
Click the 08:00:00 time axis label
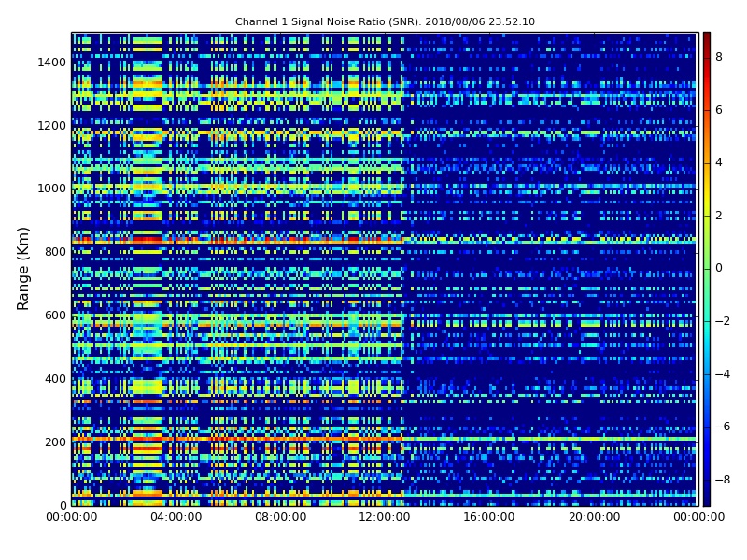(281, 517)
